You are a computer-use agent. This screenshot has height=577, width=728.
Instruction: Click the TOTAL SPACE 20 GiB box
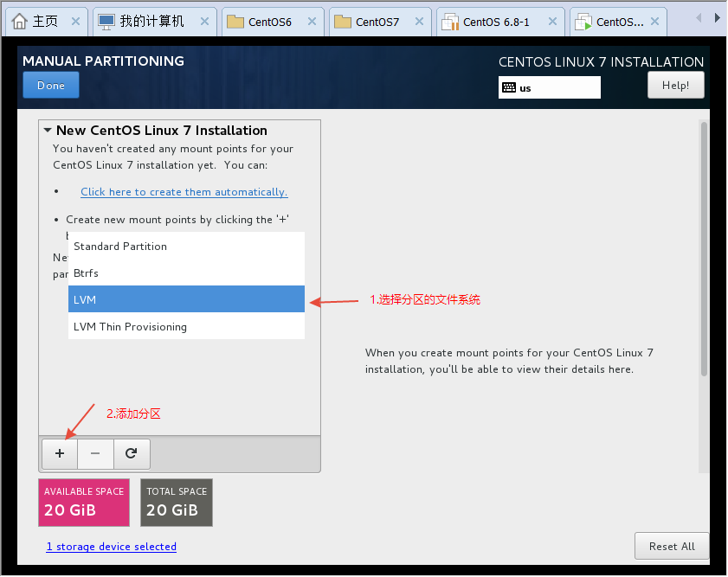pos(177,503)
